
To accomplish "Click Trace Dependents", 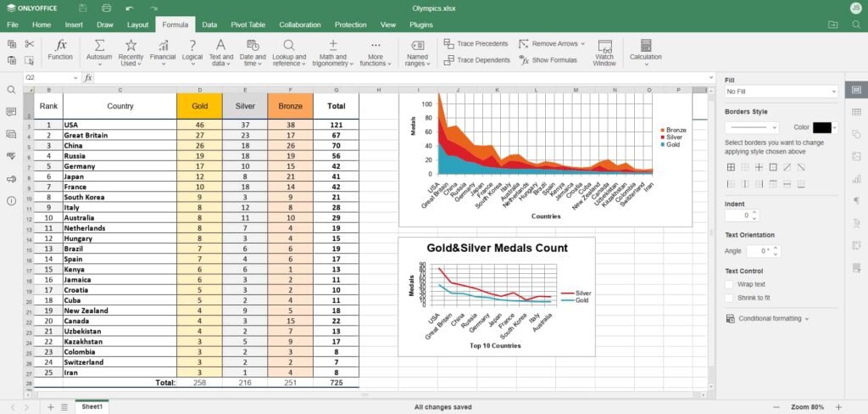I will pos(477,60).
